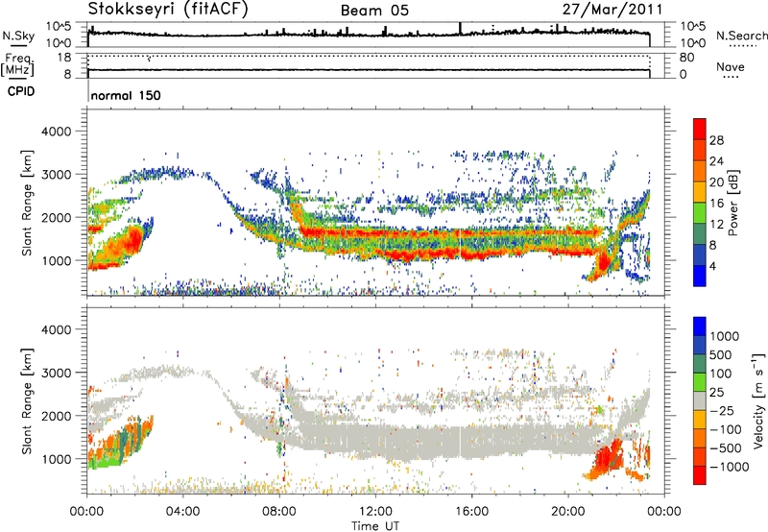Click the 500 label on Velocity colorbar
The width and height of the screenshot is (768, 532).
[723, 354]
